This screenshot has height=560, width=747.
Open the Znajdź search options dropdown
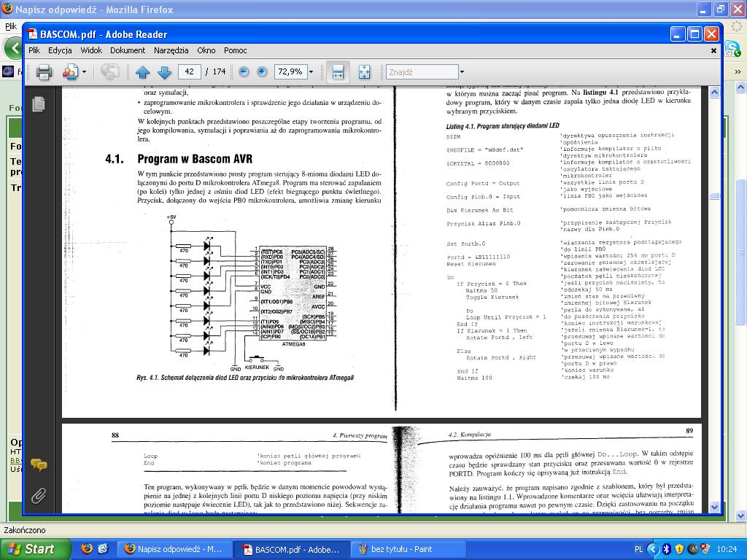(x=462, y=72)
